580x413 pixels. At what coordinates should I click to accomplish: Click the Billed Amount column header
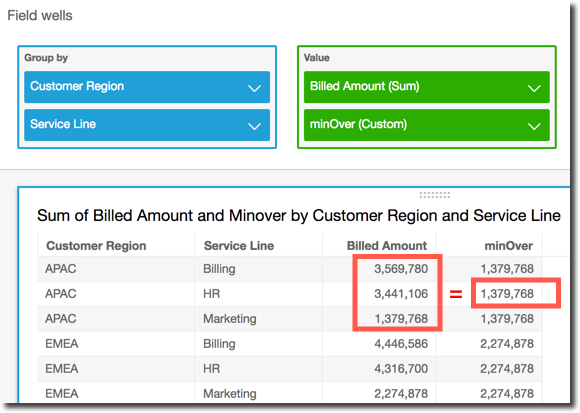point(387,246)
